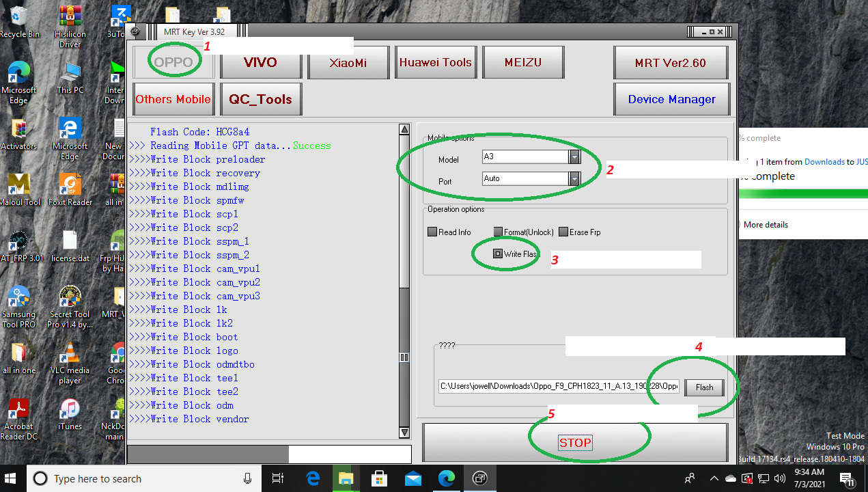Open QC_Tools section
868x492 pixels.
(x=261, y=100)
